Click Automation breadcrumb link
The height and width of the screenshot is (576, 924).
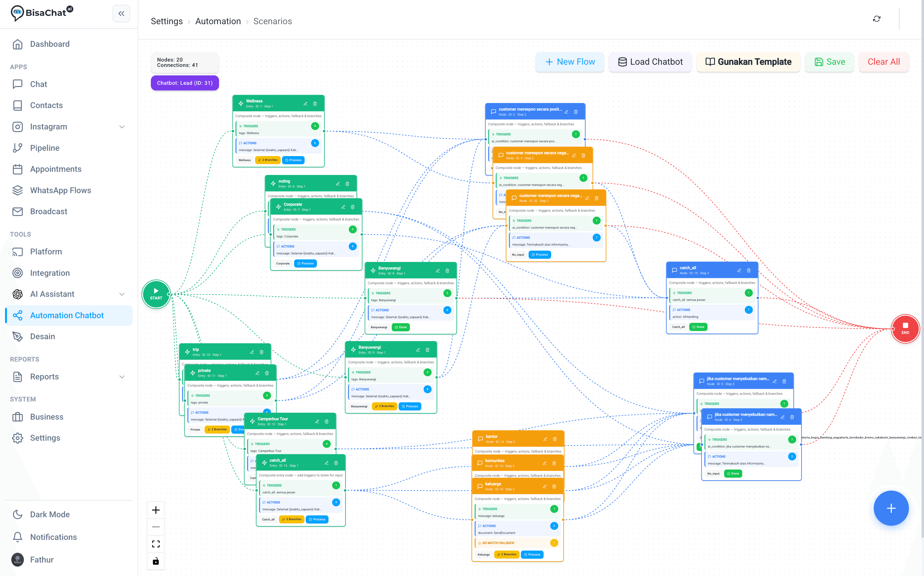218,21
